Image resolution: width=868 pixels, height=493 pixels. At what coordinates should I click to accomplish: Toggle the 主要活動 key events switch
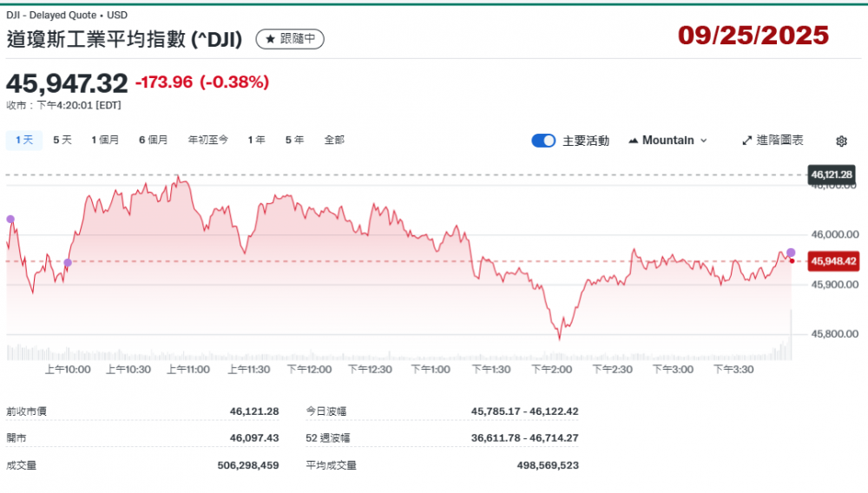coord(543,141)
